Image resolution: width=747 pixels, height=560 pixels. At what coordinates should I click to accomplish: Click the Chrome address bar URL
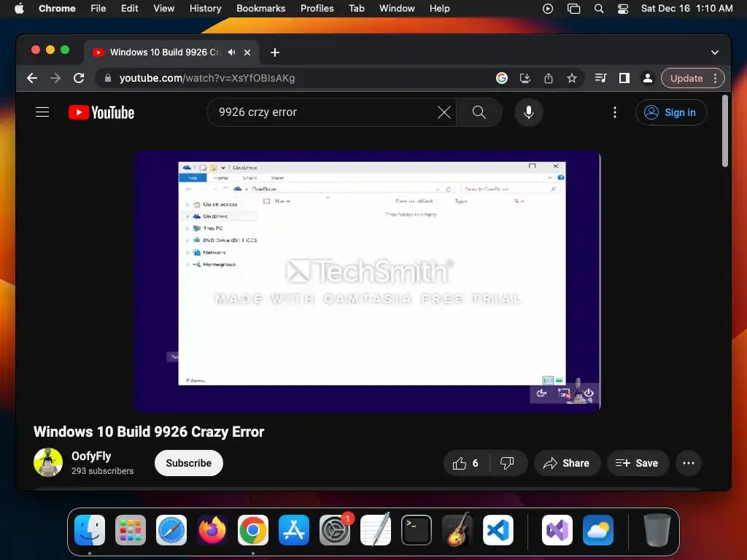(206, 78)
